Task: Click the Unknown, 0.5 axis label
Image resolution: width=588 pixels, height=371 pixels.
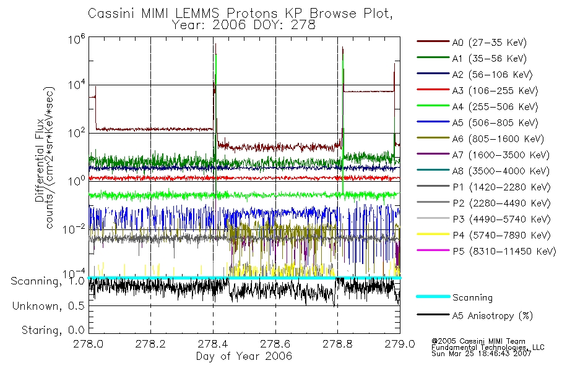Action: click(x=48, y=306)
